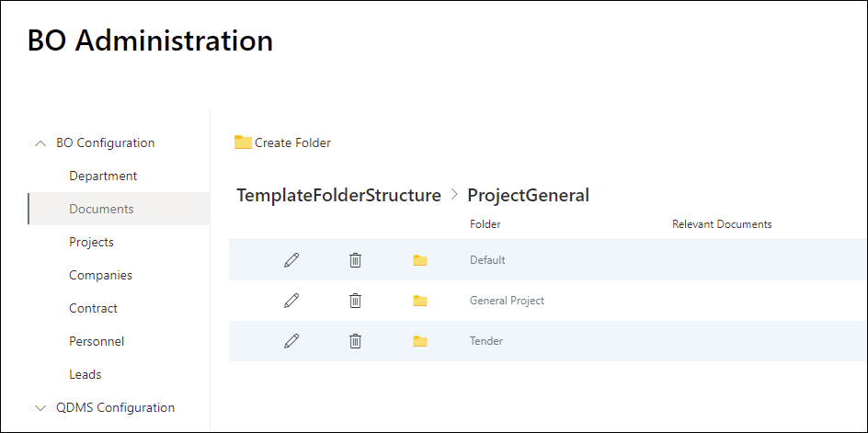
Task: Click the pencil edit icon for Default folder
Action: click(x=291, y=259)
